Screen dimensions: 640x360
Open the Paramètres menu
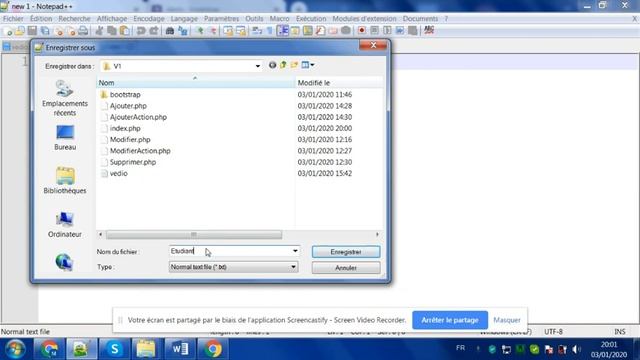[x=222, y=19]
